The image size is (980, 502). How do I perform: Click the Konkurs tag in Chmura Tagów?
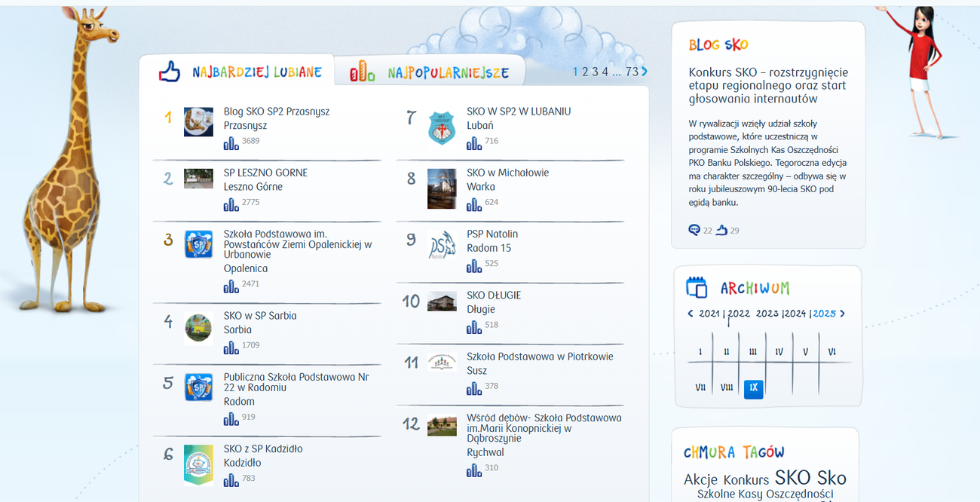click(746, 480)
